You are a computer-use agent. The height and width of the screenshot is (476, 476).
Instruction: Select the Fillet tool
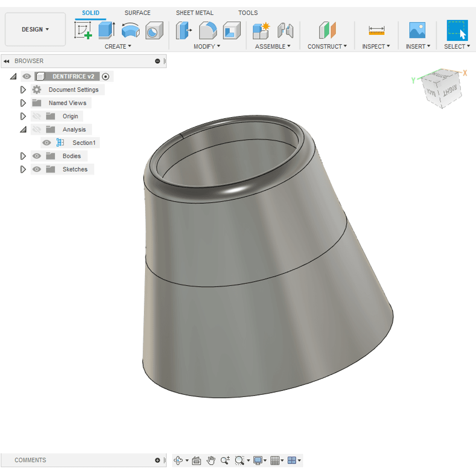208,30
